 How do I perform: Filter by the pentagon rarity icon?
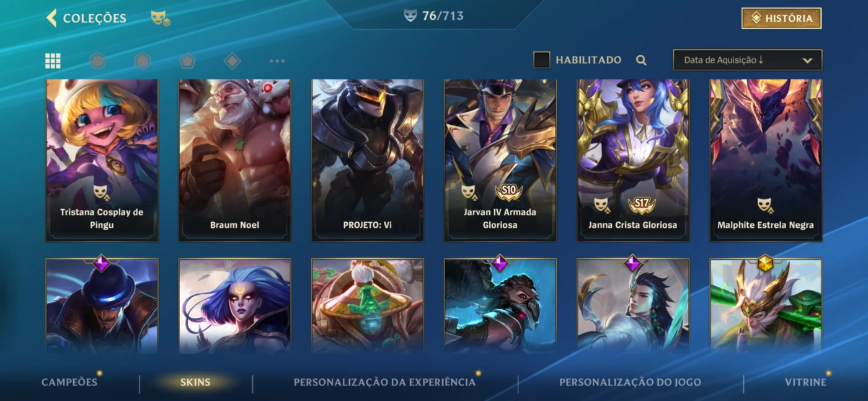point(187,61)
